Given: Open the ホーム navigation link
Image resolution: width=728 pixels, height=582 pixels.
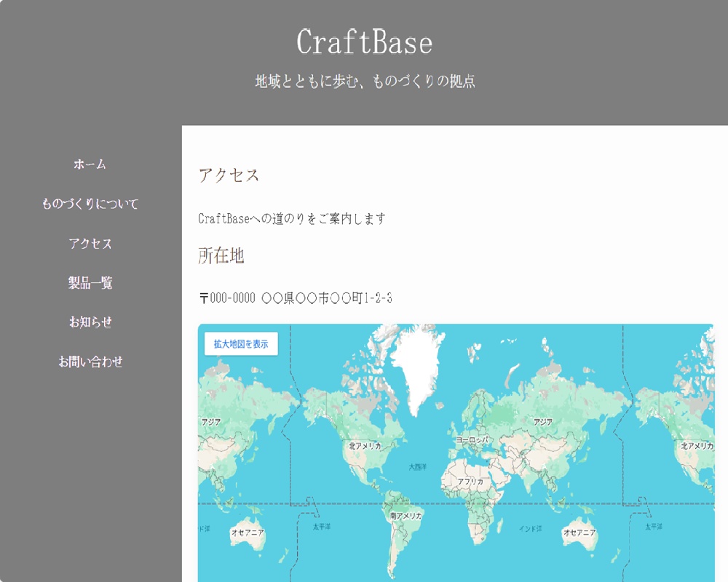Looking at the screenshot, I should pos(90,165).
